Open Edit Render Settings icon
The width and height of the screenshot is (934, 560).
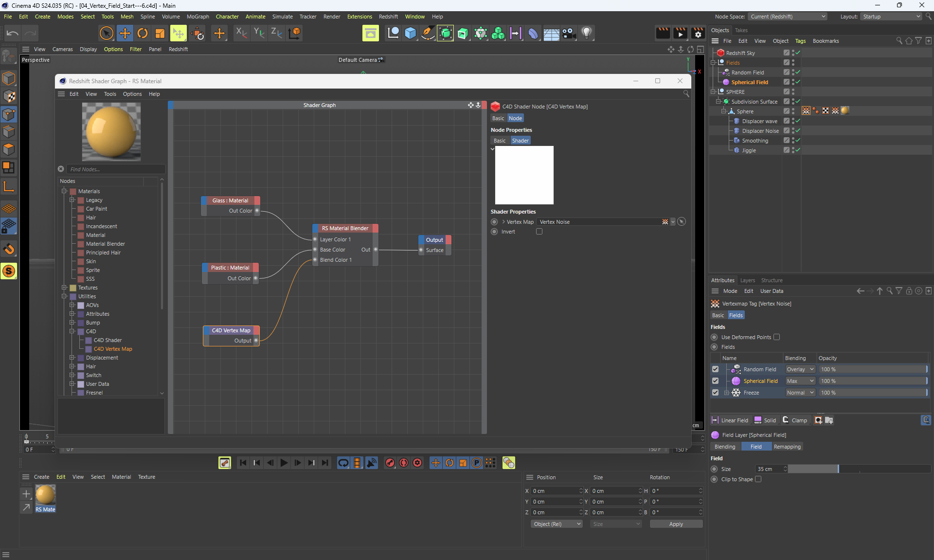698,33
